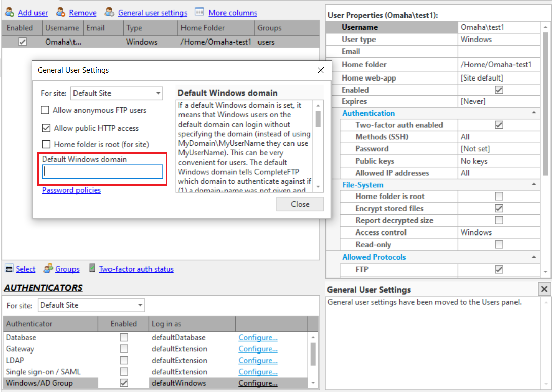The width and height of the screenshot is (552, 392).
Task: Open For site dropdown in dialog
Action: 117,93
